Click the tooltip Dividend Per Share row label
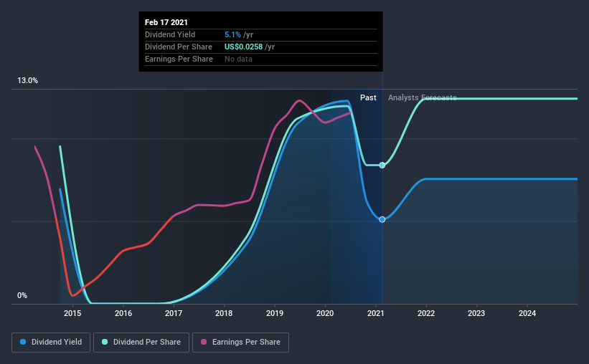Image resolution: width=589 pixels, height=364 pixels. click(179, 47)
